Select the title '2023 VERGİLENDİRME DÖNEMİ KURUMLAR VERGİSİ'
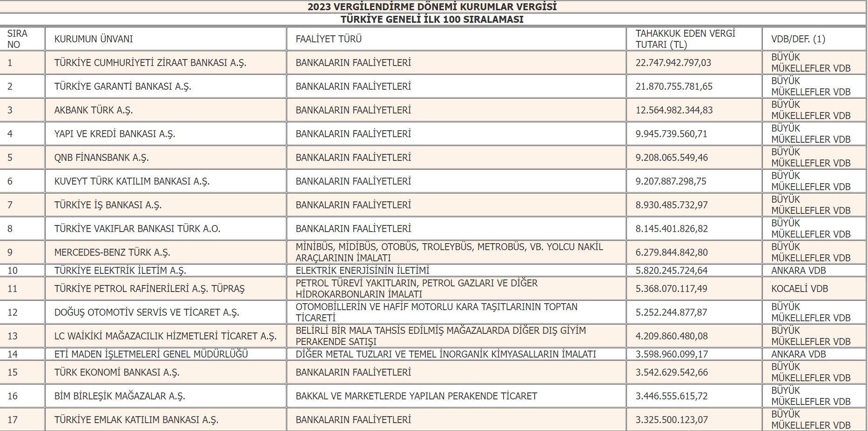This screenshot has height=431, width=868. 432,7
